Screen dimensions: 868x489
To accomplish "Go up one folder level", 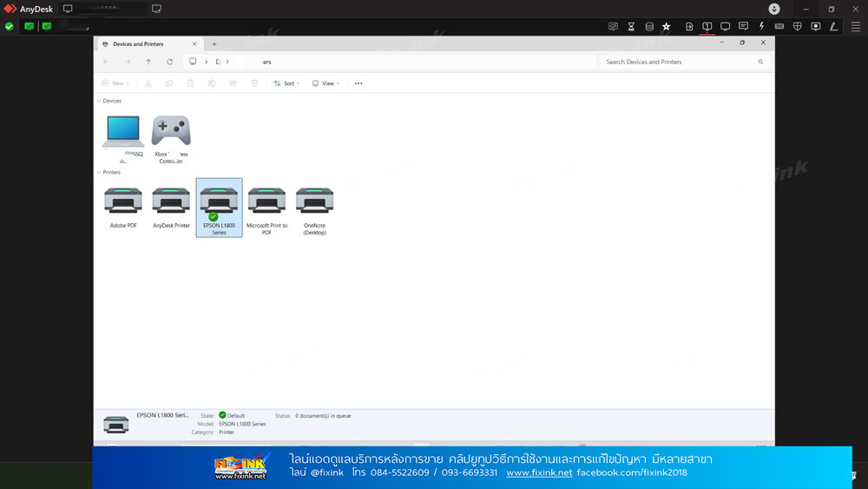I will coord(148,62).
